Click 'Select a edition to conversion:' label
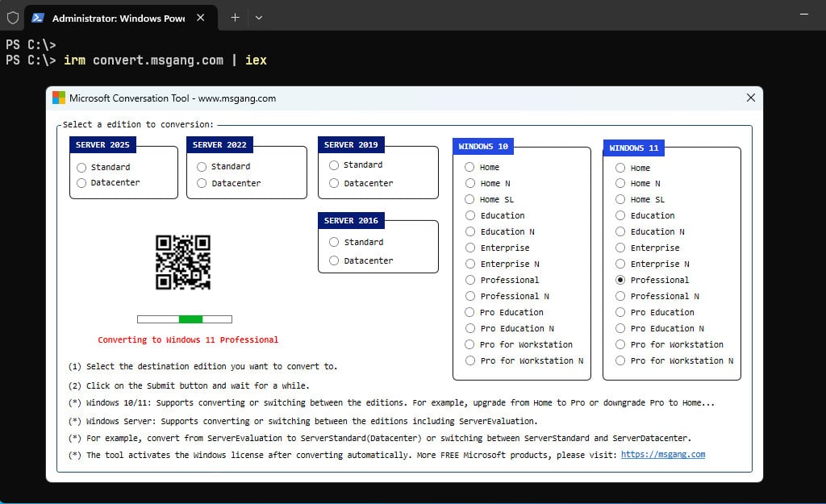 point(138,124)
